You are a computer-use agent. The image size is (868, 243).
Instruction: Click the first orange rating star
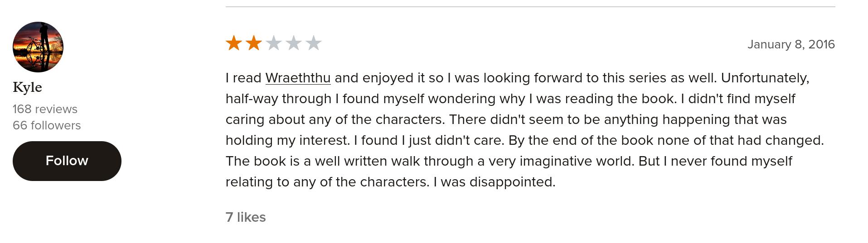click(x=234, y=43)
